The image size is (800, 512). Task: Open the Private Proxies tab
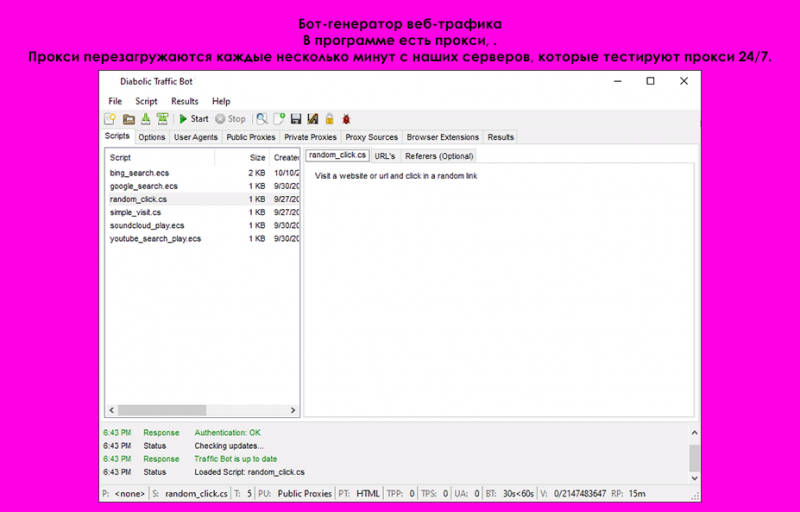coord(310,137)
